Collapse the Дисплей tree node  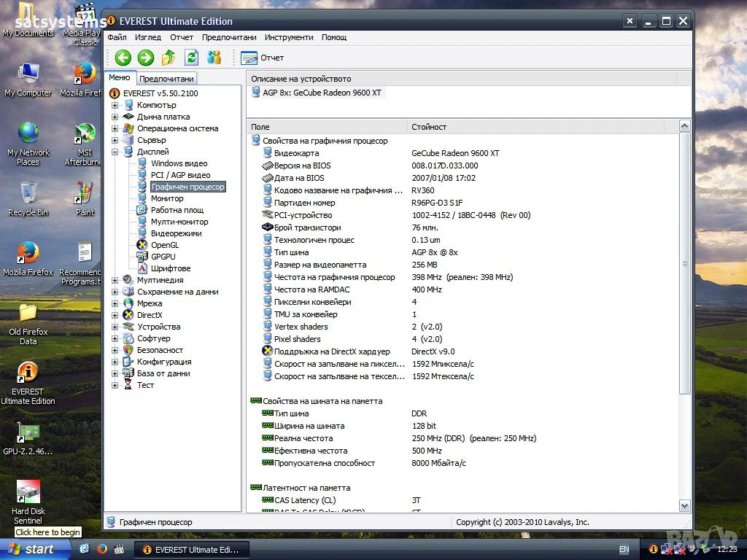pyautogui.click(x=115, y=152)
